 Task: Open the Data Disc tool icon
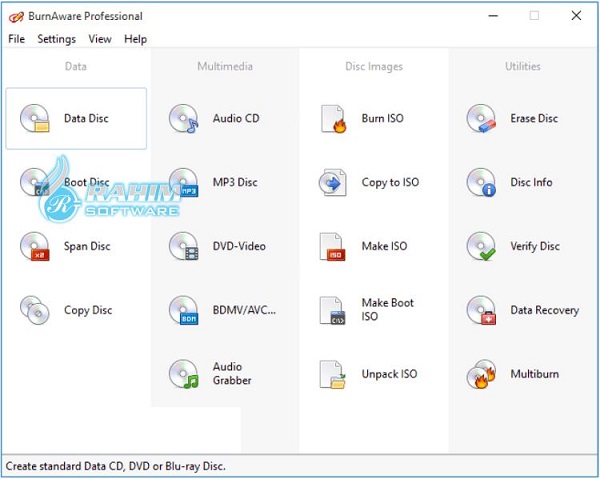[35, 119]
